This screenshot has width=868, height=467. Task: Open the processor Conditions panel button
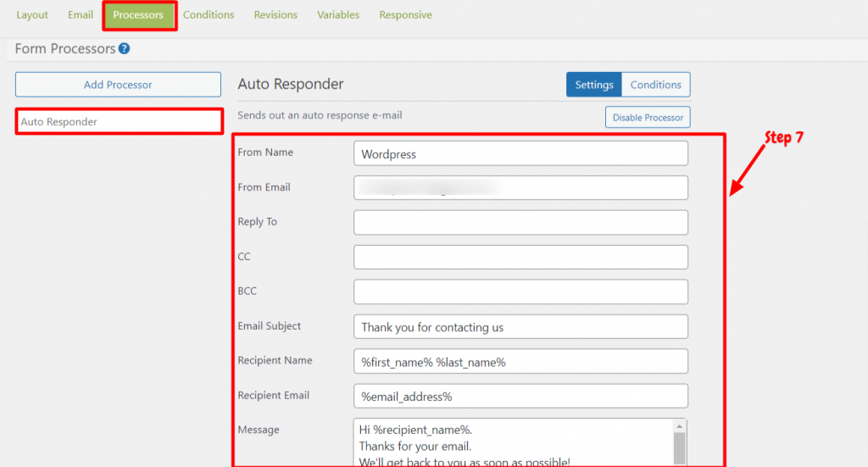(x=656, y=85)
